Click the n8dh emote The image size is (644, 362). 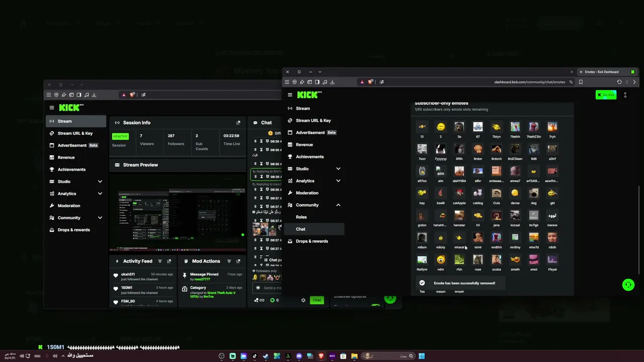coord(552,237)
